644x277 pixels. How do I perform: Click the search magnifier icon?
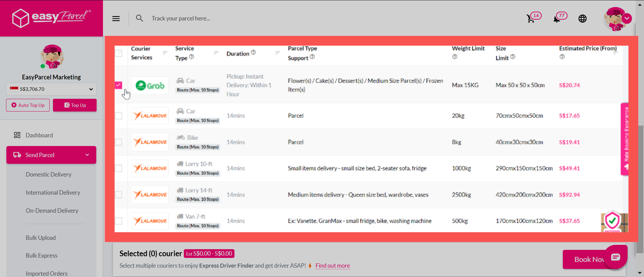click(140, 18)
